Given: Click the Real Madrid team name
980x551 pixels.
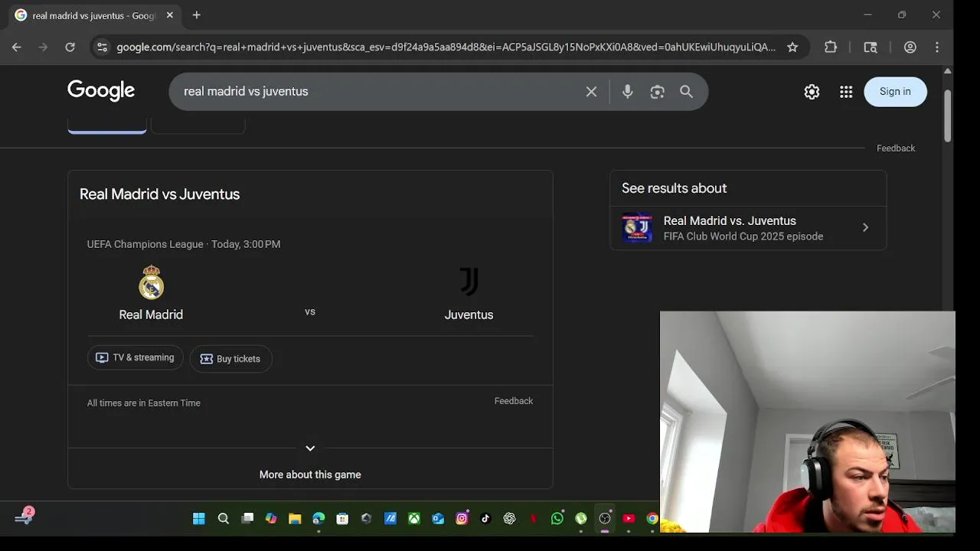Looking at the screenshot, I should pyautogui.click(x=151, y=315).
